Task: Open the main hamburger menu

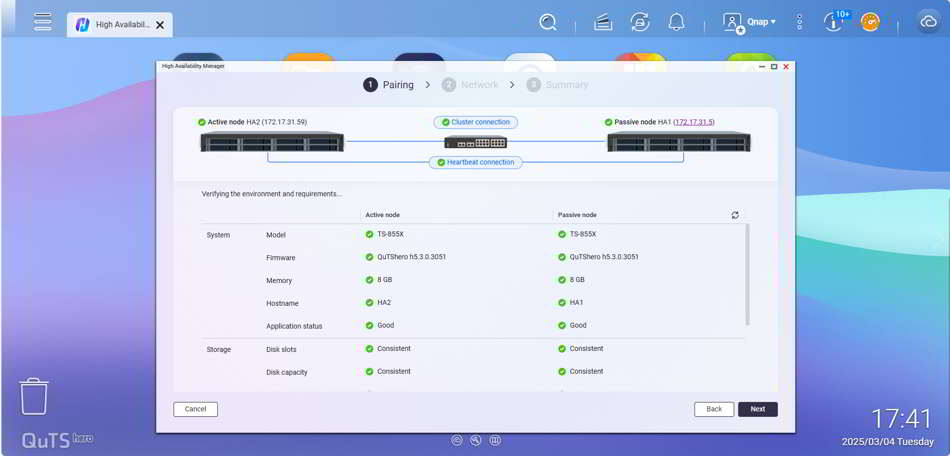Action: pyautogui.click(x=43, y=22)
